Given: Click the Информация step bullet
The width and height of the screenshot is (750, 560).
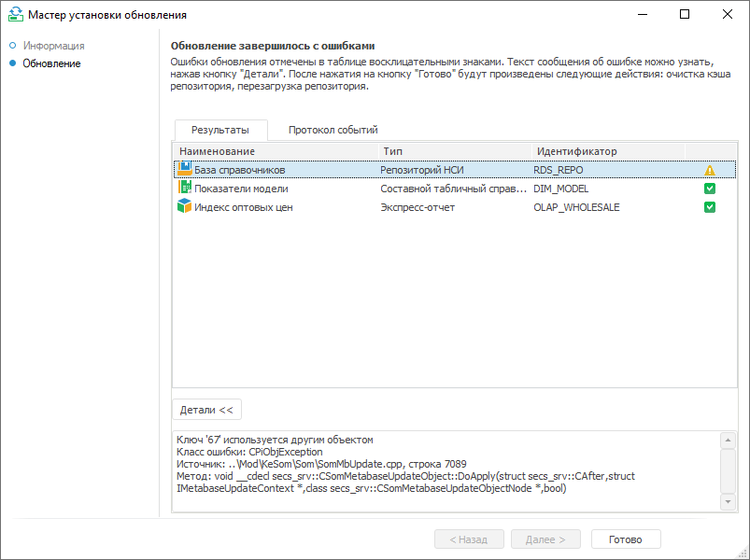Looking at the screenshot, I should tap(11, 46).
